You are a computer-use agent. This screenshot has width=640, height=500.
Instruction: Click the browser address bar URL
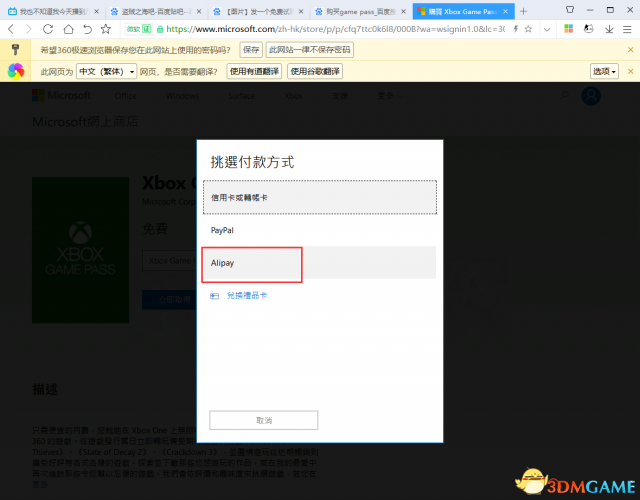336,29
